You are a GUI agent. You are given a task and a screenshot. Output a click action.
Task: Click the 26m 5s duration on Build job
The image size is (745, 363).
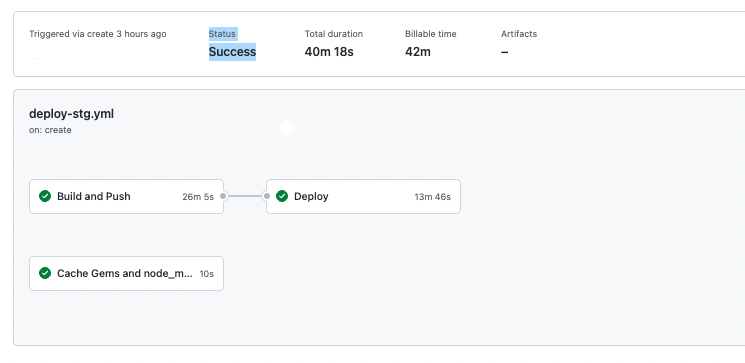[x=198, y=197]
